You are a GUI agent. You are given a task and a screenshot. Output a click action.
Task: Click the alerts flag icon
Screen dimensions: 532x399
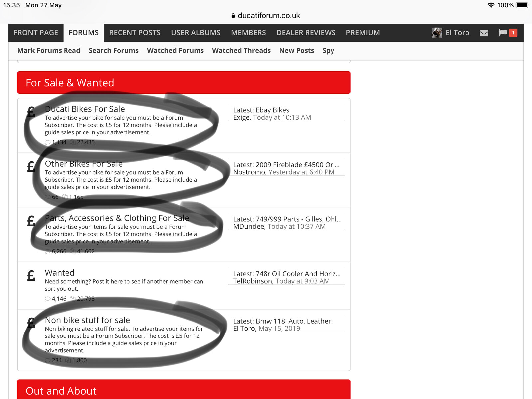[503, 33]
